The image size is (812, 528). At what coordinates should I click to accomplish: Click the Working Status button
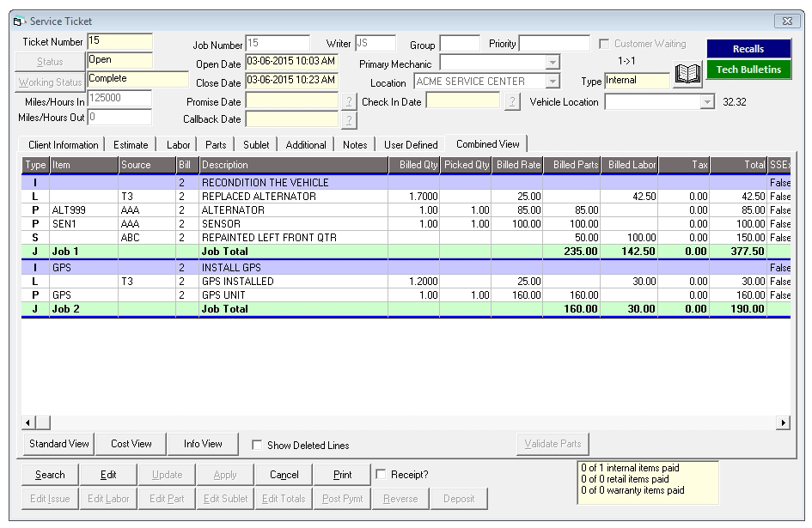coord(50,82)
